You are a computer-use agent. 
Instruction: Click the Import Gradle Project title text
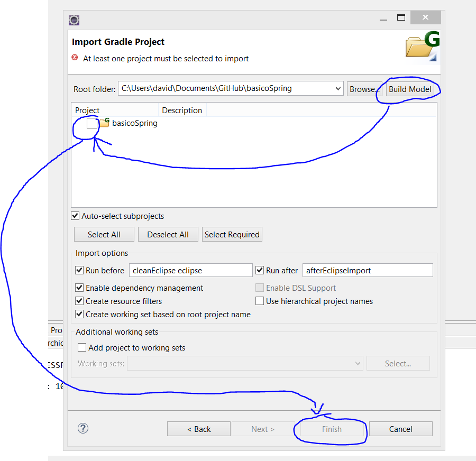tap(118, 42)
